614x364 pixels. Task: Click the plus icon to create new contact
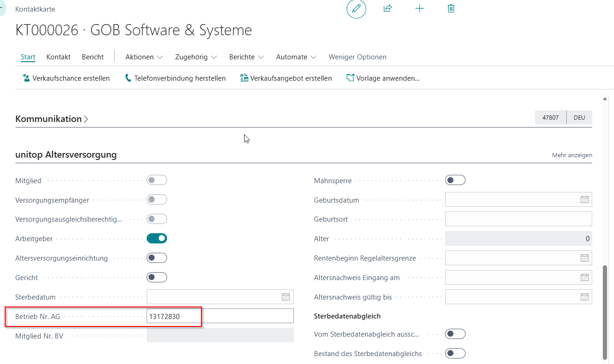point(420,8)
